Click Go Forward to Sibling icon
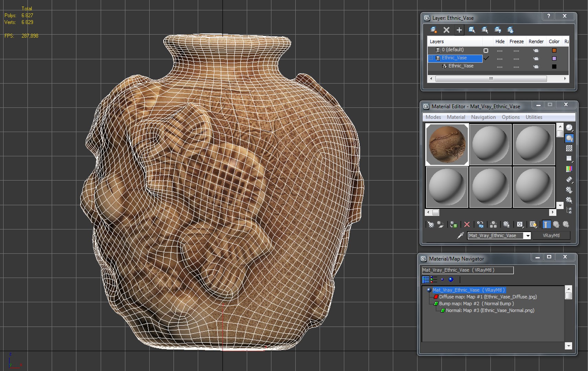The width and height of the screenshot is (588, 371). tap(566, 224)
